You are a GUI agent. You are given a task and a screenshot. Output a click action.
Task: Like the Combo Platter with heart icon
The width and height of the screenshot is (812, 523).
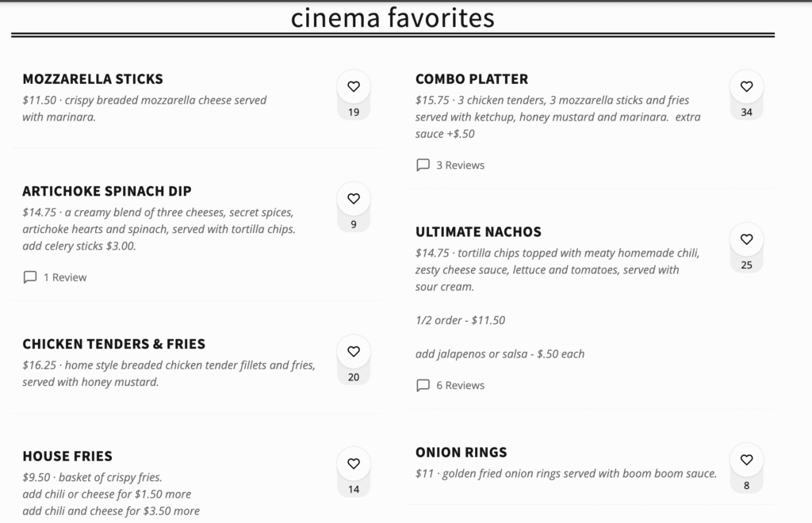click(x=746, y=87)
